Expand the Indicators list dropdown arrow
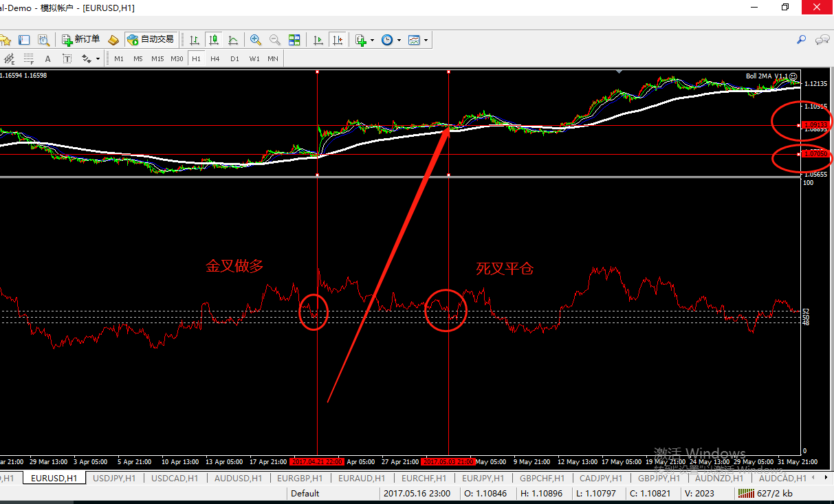 pyautogui.click(x=372, y=40)
